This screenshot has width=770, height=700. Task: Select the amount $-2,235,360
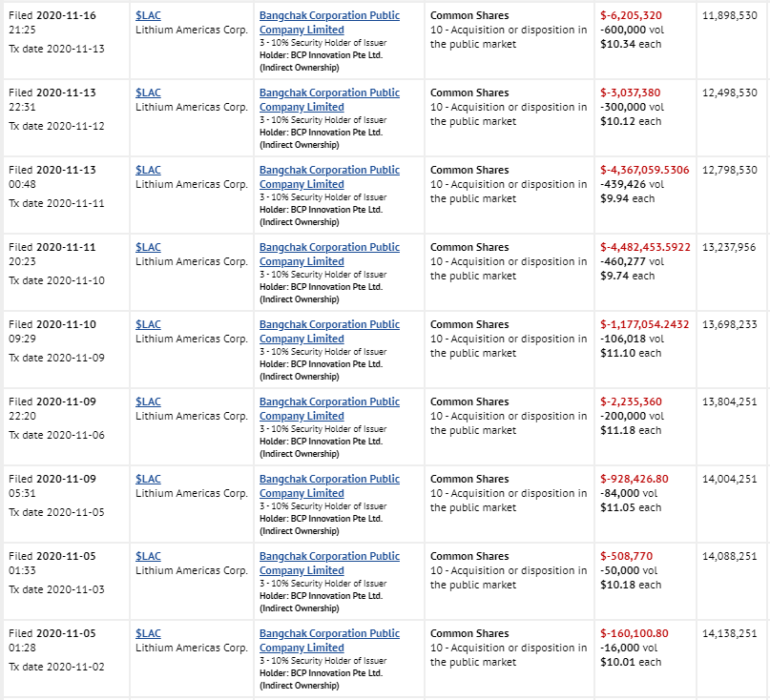tap(631, 401)
